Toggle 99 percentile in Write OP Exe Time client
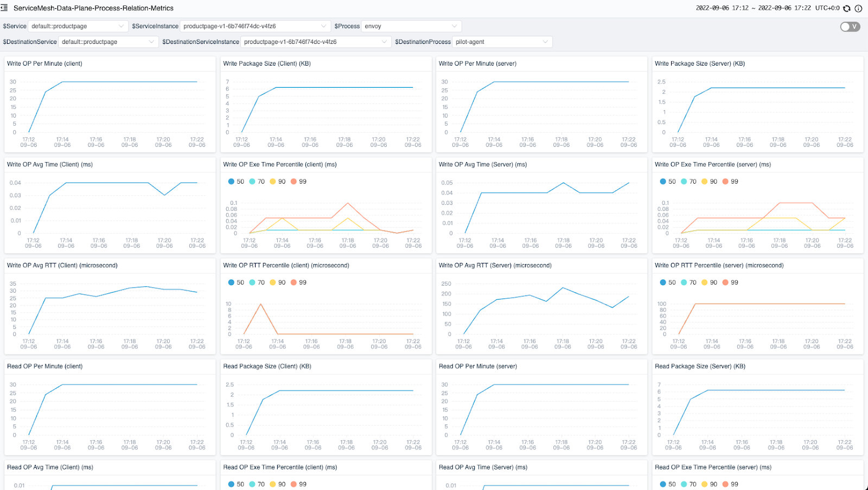This screenshot has height=490, width=868. click(x=299, y=182)
